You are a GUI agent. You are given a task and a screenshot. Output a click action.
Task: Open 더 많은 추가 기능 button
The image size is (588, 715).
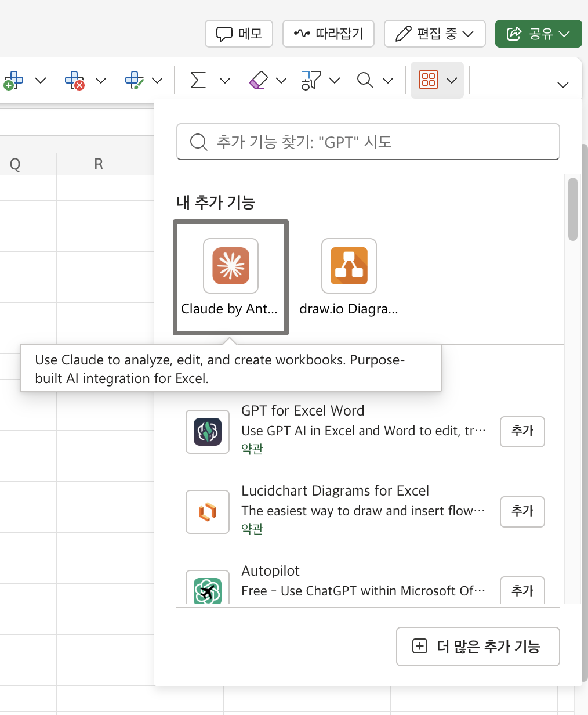(478, 647)
